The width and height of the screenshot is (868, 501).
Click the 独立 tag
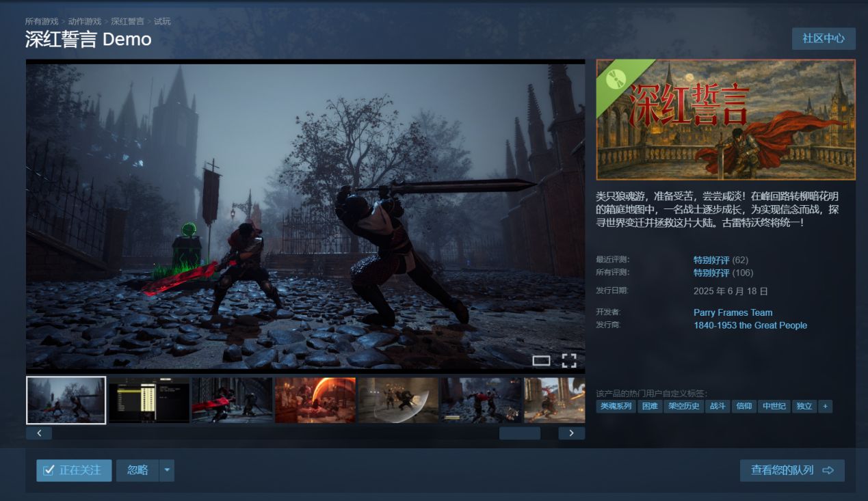804,406
